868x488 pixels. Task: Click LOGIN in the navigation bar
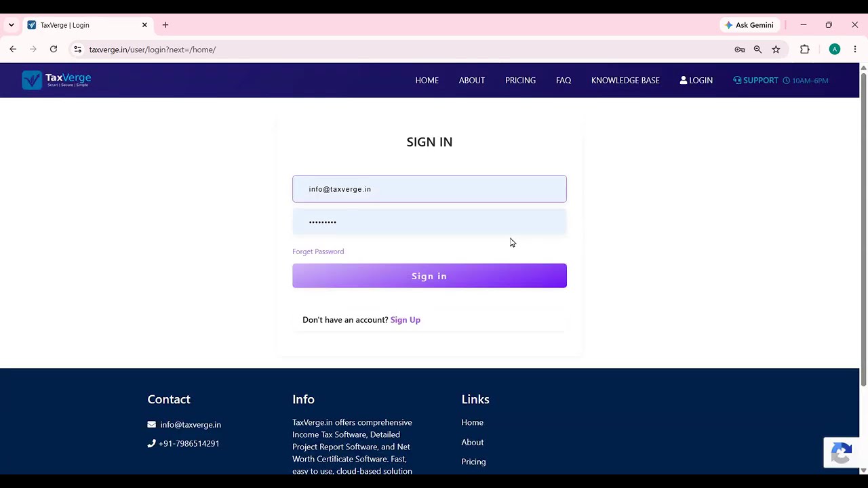pos(696,80)
